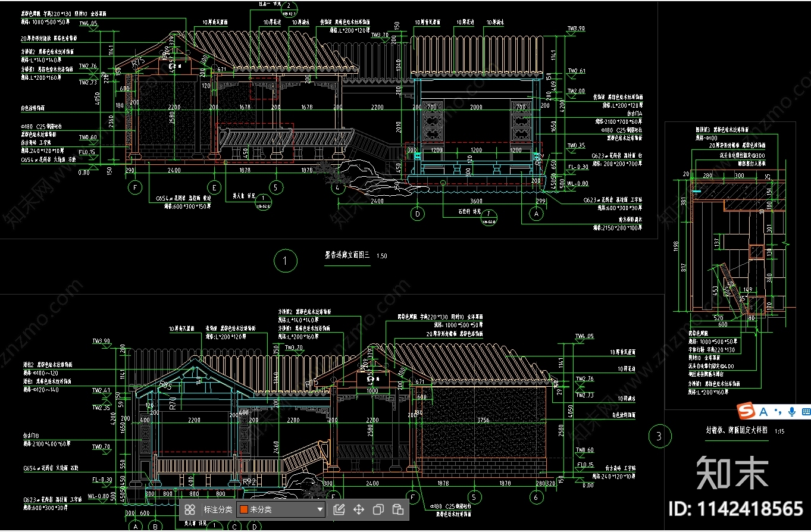The height and width of the screenshot is (532, 811).
Task: Click the 标注分类 label in the toolbar
Action: tap(218, 509)
